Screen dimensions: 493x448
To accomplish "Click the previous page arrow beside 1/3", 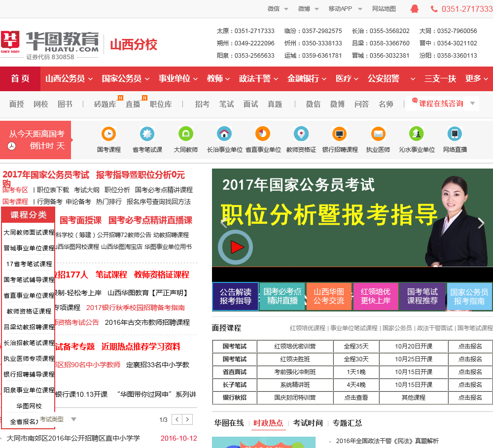I will 177,419.
